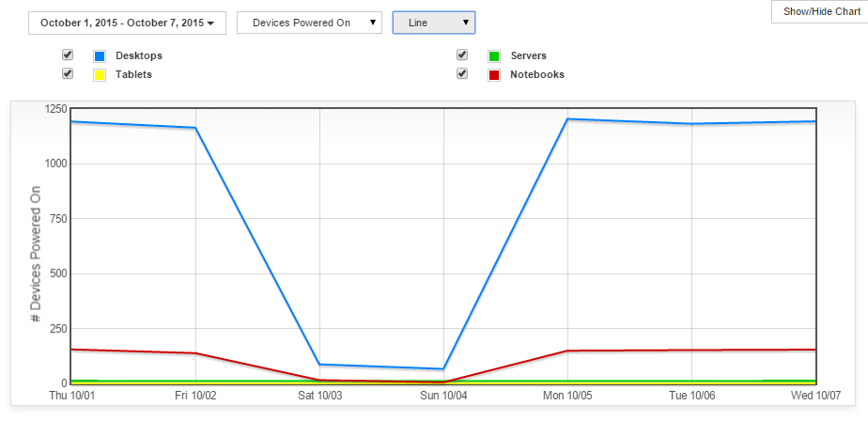Click the Desktops line low point at Sun 10/04

pyautogui.click(x=443, y=369)
